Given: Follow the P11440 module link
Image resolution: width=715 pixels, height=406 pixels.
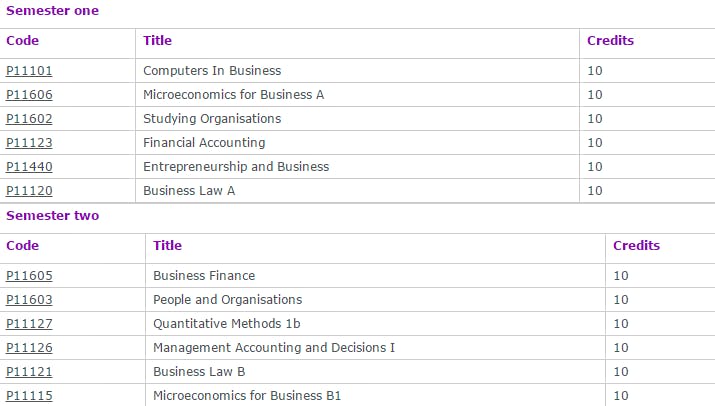Looking at the screenshot, I should point(29,167).
